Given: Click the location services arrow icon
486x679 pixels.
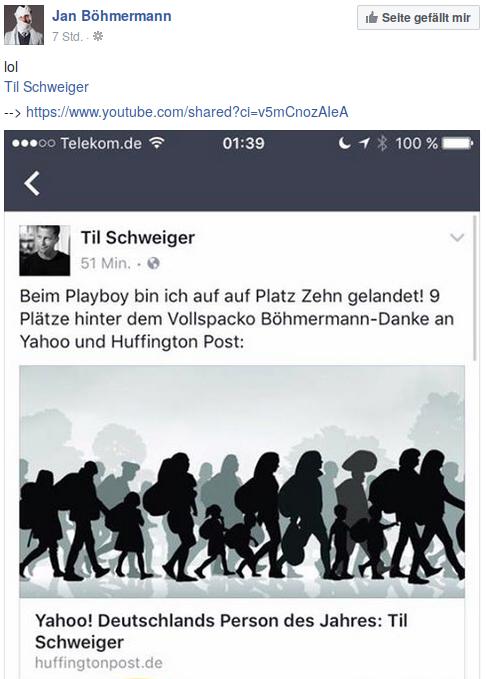Looking at the screenshot, I should [x=364, y=143].
